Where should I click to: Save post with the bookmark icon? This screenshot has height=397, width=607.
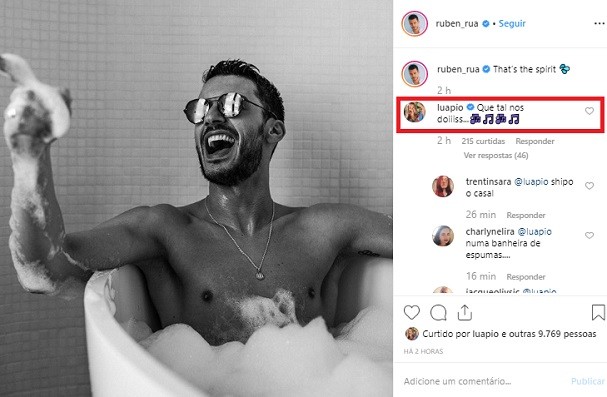598,312
